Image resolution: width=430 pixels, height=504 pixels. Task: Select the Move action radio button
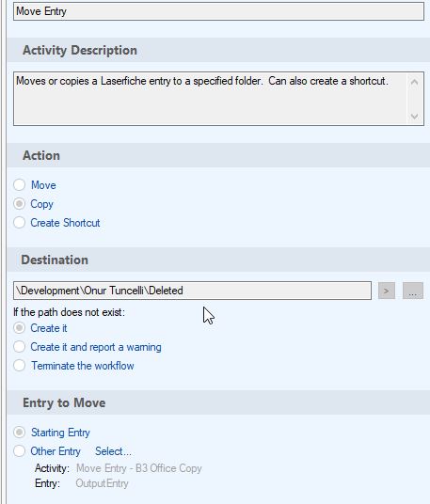click(20, 185)
